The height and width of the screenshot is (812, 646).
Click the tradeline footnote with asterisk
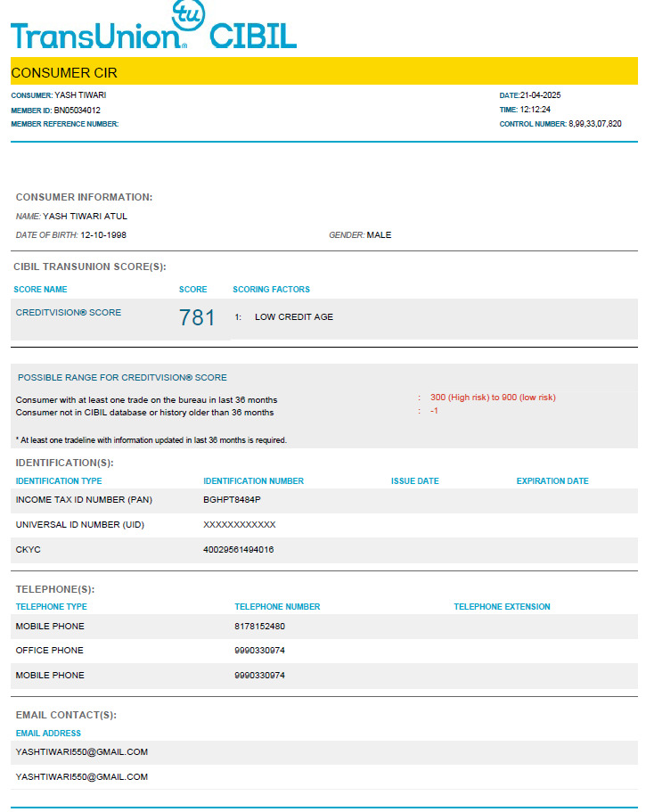pos(151,440)
